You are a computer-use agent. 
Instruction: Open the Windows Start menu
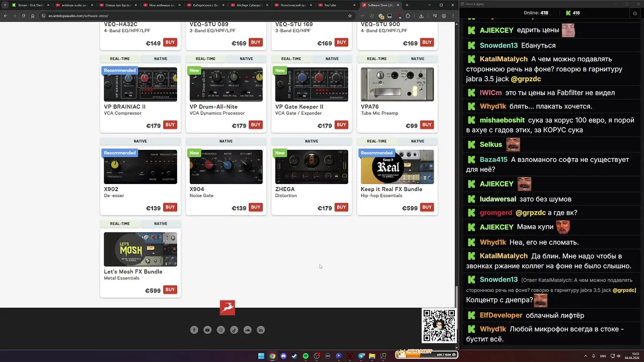pos(261,356)
